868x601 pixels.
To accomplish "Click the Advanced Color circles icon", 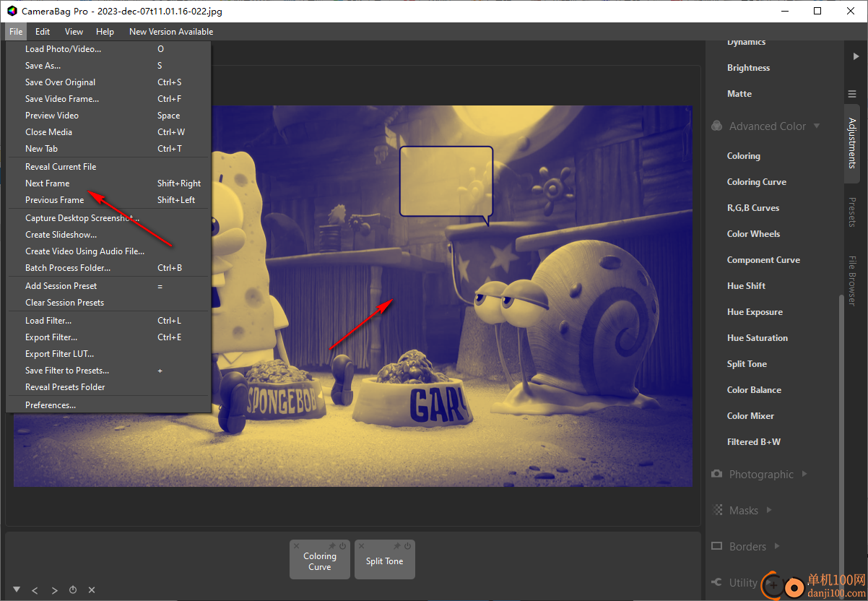I will 716,126.
